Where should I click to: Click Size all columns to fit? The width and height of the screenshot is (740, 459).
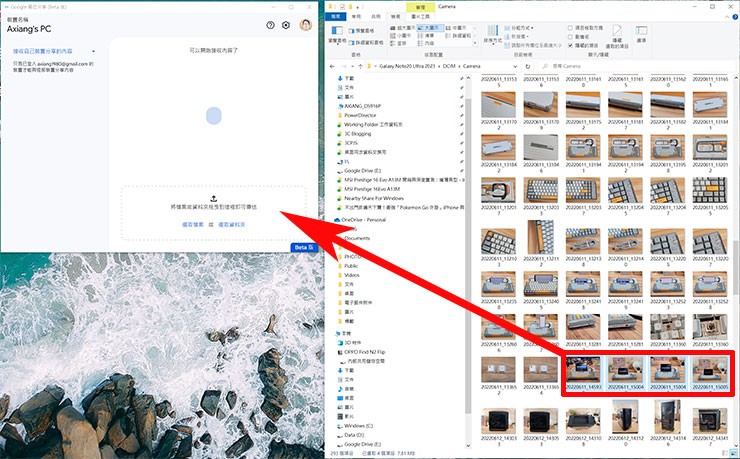point(533,45)
